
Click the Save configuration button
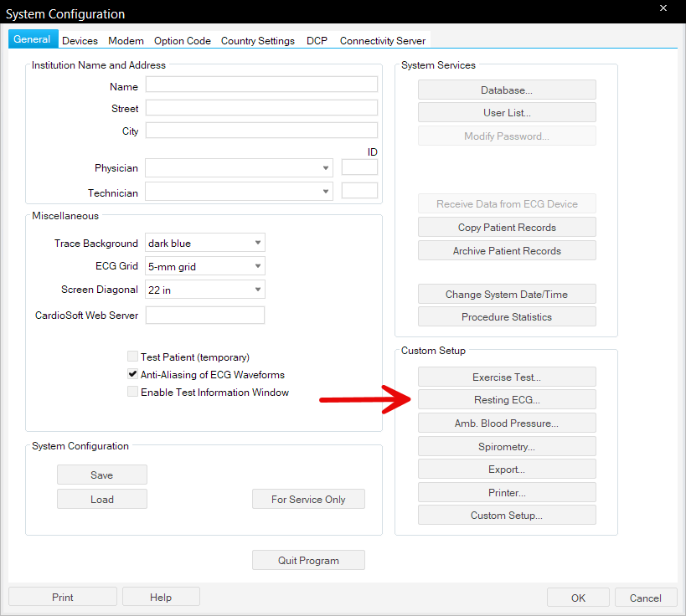pos(101,475)
